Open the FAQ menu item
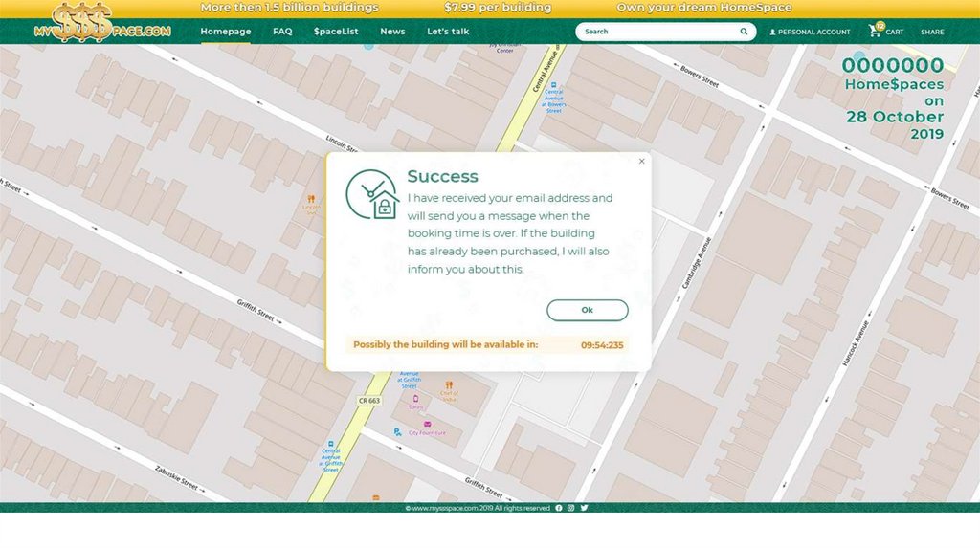The height and width of the screenshot is (549, 980). click(x=282, y=32)
